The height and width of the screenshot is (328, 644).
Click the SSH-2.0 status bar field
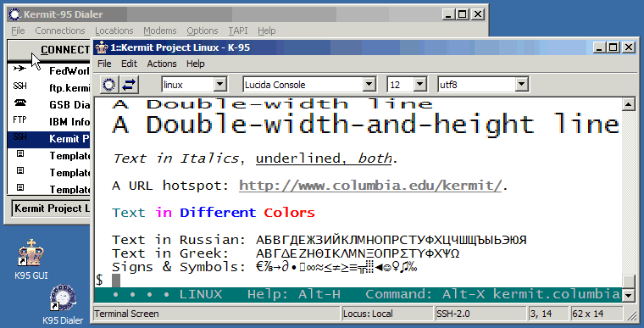pos(480,314)
